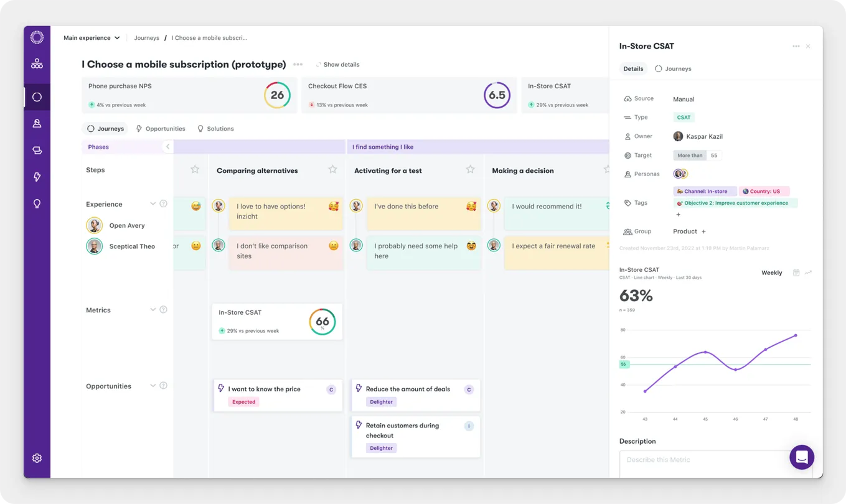Open the chat support widget
Viewport: 846px width, 504px height.
pyautogui.click(x=802, y=457)
